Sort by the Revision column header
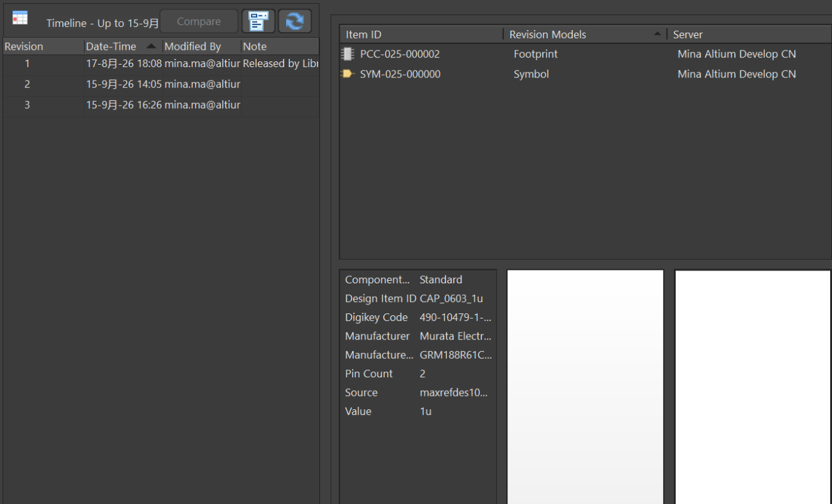Image resolution: width=832 pixels, height=504 pixels. click(43, 47)
